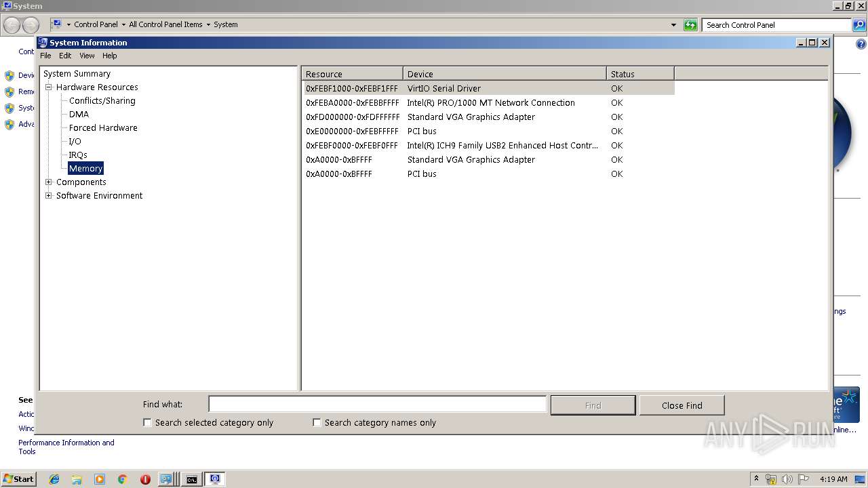The image size is (868, 488).
Task: Sort by the Device column header
Action: 505,74
